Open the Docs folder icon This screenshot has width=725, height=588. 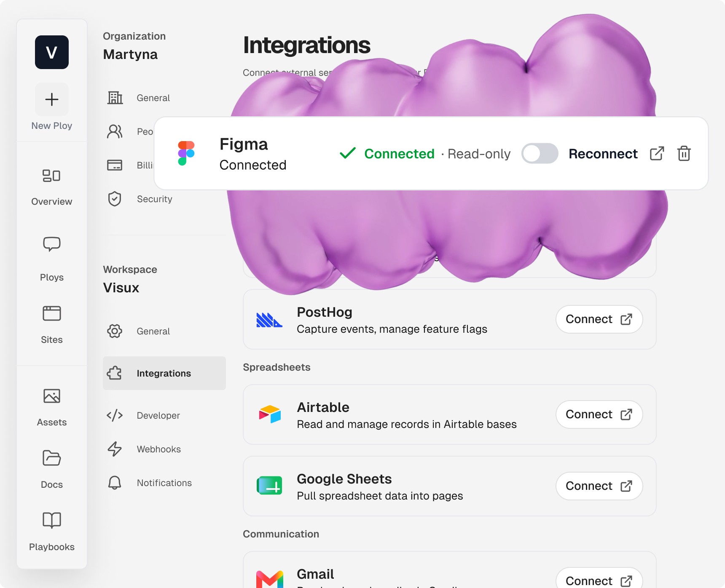pyautogui.click(x=52, y=458)
